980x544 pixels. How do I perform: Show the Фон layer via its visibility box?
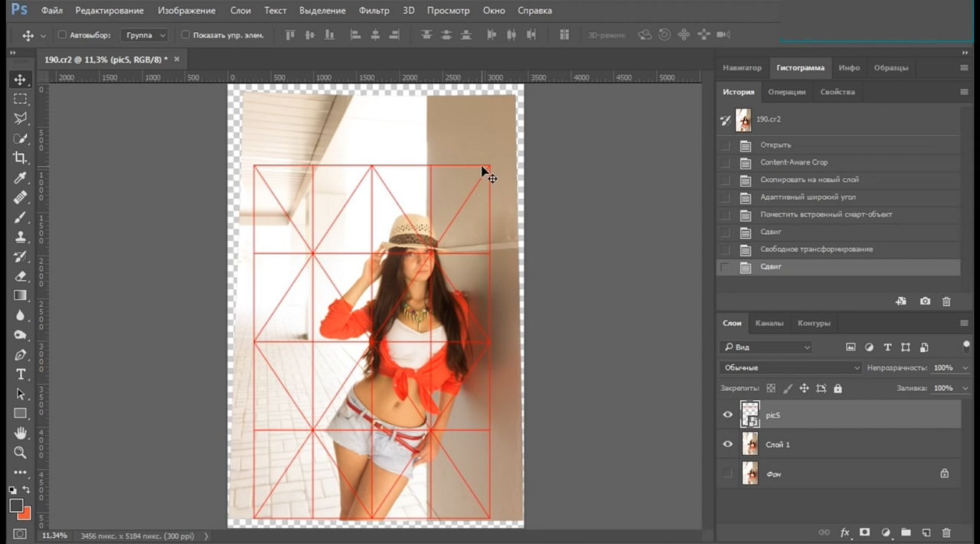click(727, 474)
